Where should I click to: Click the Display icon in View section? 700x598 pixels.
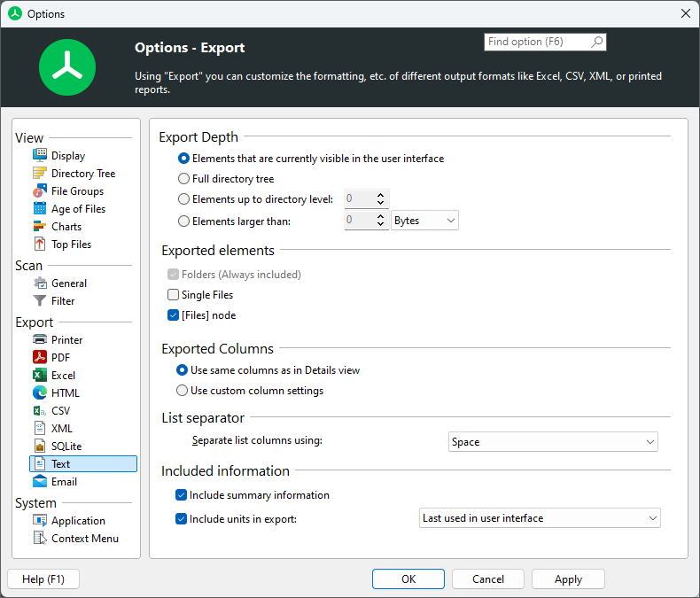point(40,156)
